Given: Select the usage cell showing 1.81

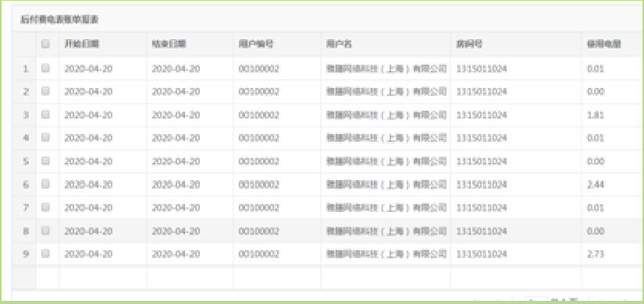Looking at the screenshot, I should coord(596,115).
